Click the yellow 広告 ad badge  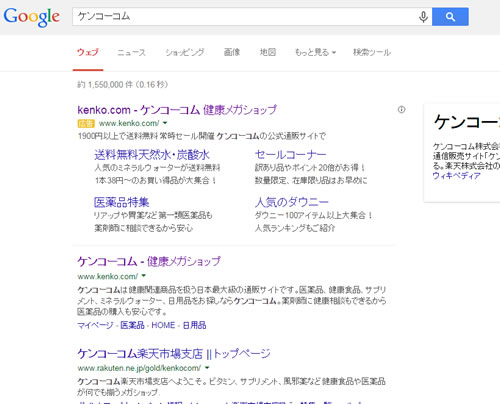[86, 124]
